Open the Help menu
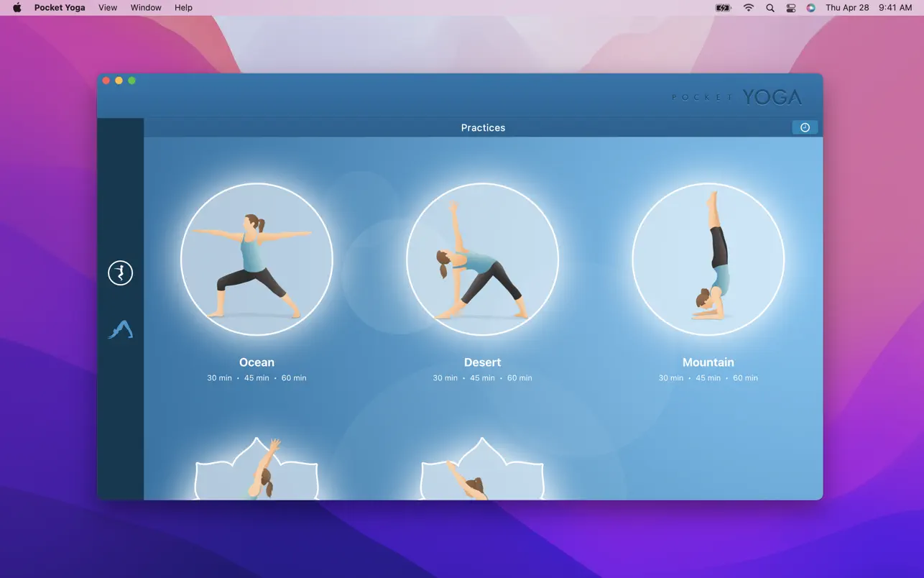Screen dimensions: 924x578 click(183, 8)
